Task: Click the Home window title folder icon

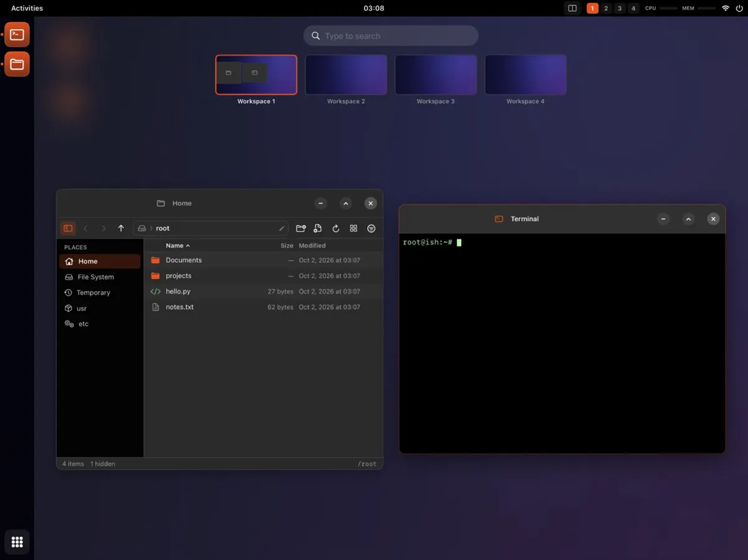Action: [x=161, y=204]
